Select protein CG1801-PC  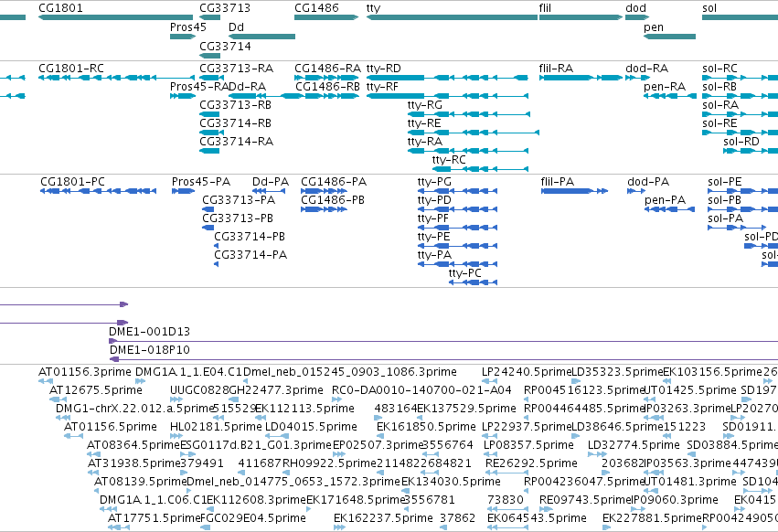pyautogui.click(x=98, y=191)
